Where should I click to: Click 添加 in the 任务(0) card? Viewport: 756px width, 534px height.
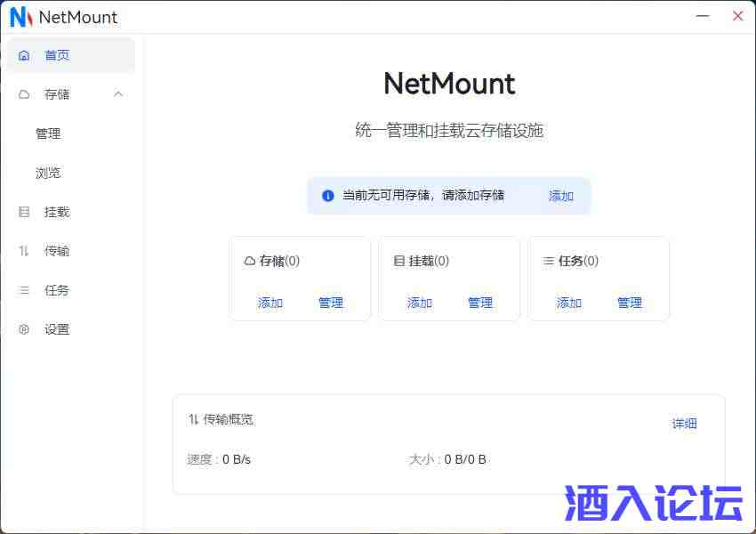coord(569,303)
